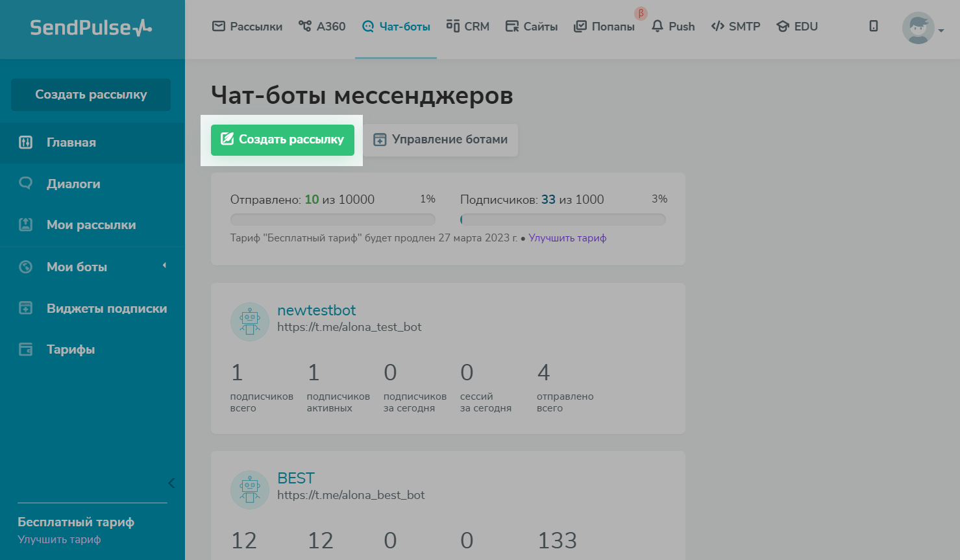Open Диалоги in the sidebar
The height and width of the screenshot is (560, 960).
(73, 184)
